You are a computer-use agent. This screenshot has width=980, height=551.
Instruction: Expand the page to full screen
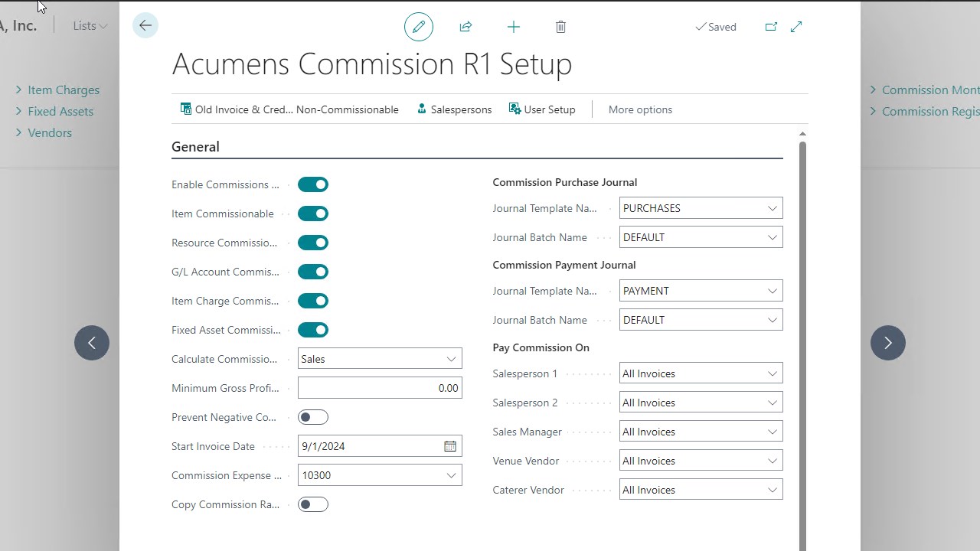[796, 26]
